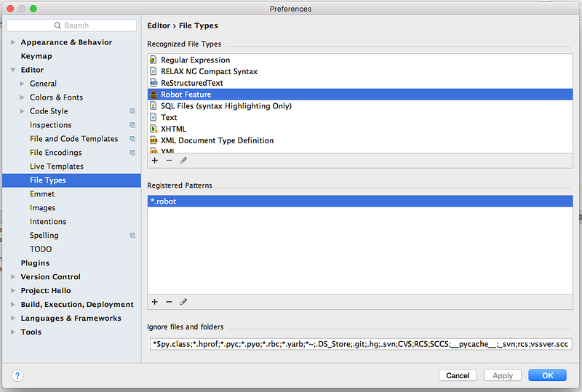Open the help question mark button
This screenshot has width=582, height=392.
coord(17,376)
